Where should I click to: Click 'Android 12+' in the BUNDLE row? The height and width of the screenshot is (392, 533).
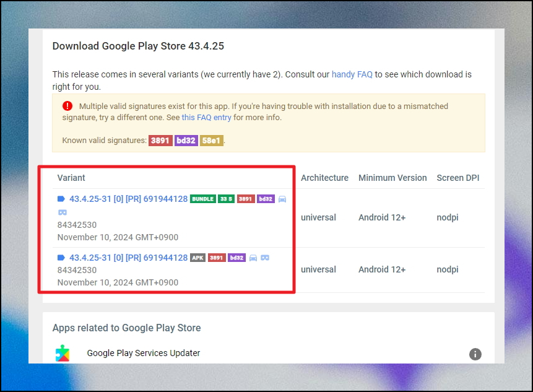pyautogui.click(x=382, y=217)
